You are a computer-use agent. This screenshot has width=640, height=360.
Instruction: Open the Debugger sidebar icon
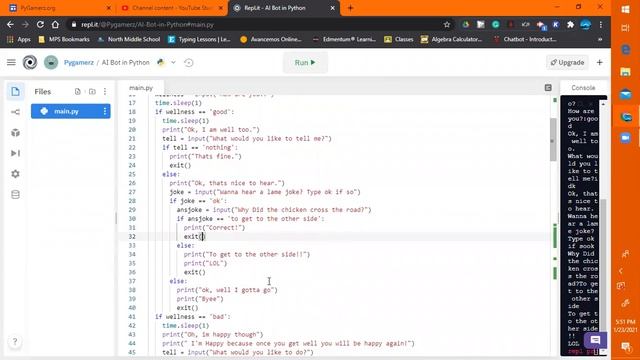click(x=16, y=153)
